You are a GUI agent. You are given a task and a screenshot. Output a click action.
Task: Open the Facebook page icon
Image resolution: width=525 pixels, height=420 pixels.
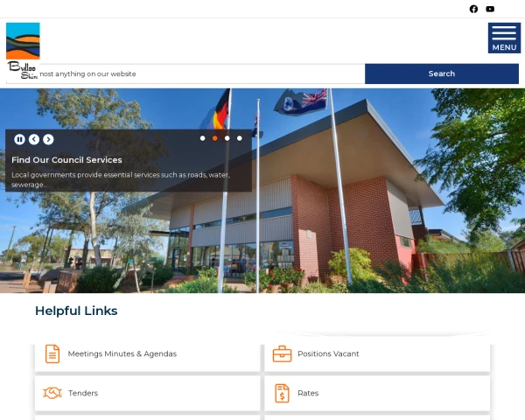click(x=473, y=9)
